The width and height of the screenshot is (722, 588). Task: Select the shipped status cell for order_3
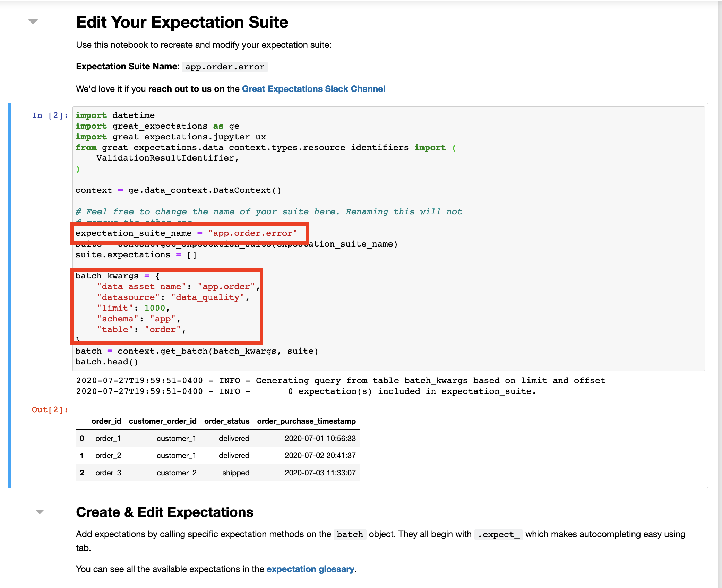pyautogui.click(x=235, y=473)
